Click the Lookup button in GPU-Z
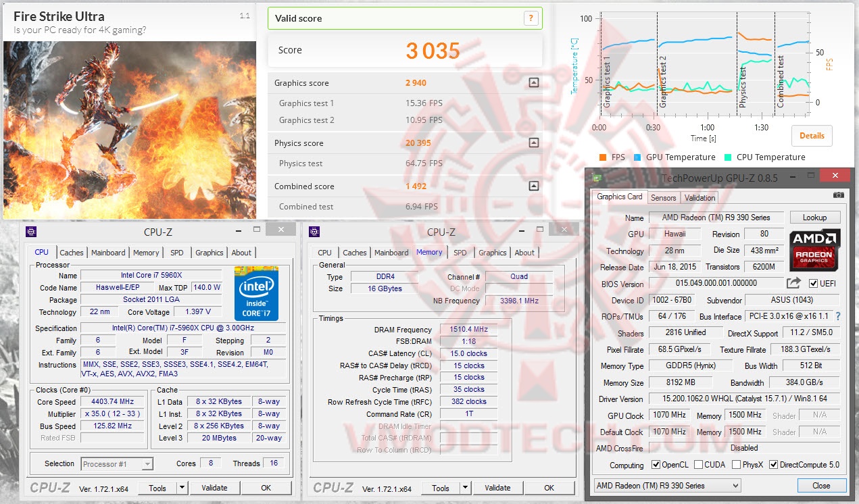 (814, 218)
